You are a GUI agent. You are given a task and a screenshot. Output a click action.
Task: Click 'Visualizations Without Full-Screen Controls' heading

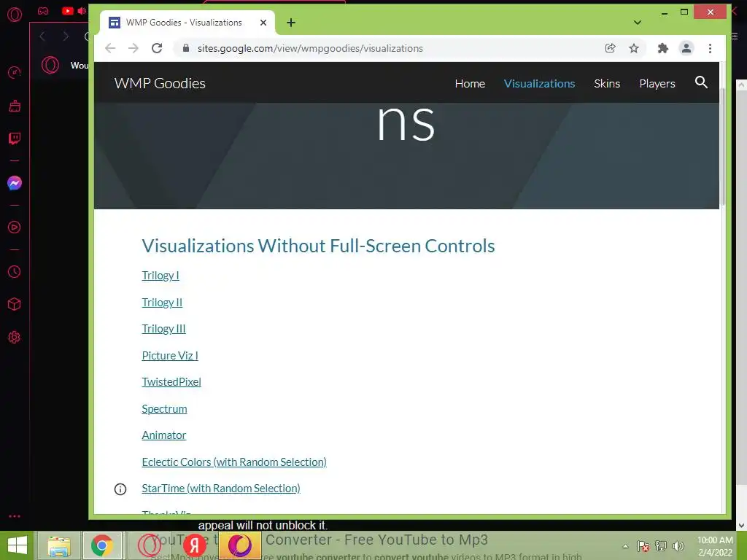318,246
